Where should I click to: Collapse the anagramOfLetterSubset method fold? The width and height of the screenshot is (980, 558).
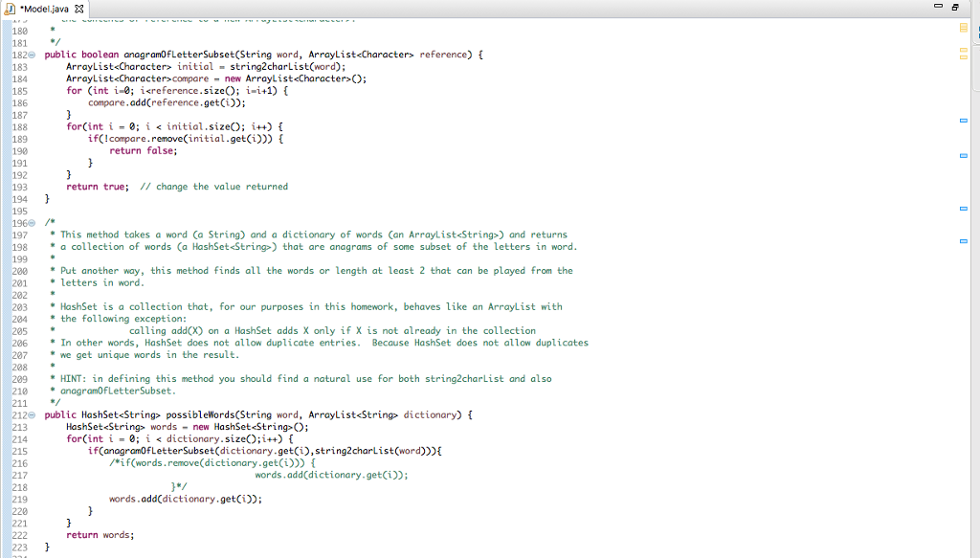point(31,55)
